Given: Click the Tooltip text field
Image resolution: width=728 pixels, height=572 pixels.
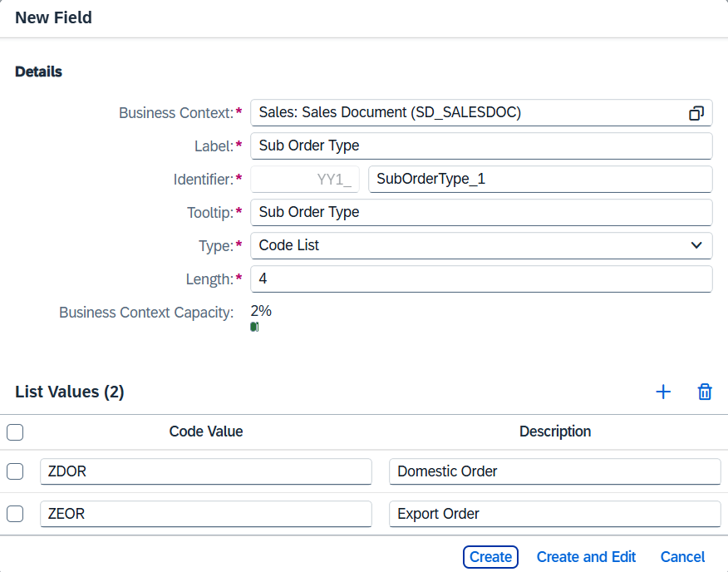Looking at the screenshot, I should click(480, 212).
